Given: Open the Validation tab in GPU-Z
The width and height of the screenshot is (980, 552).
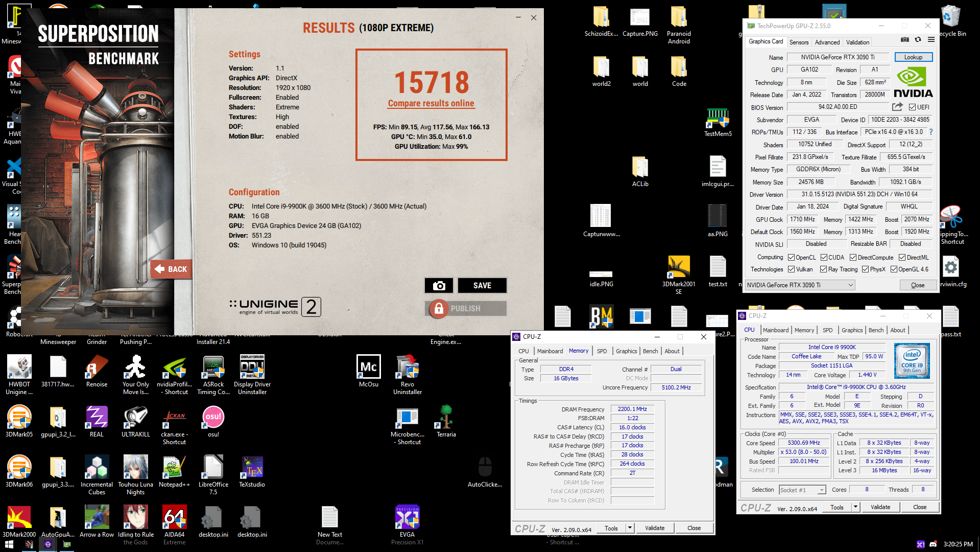Looking at the screenshot, I should 857,42.
